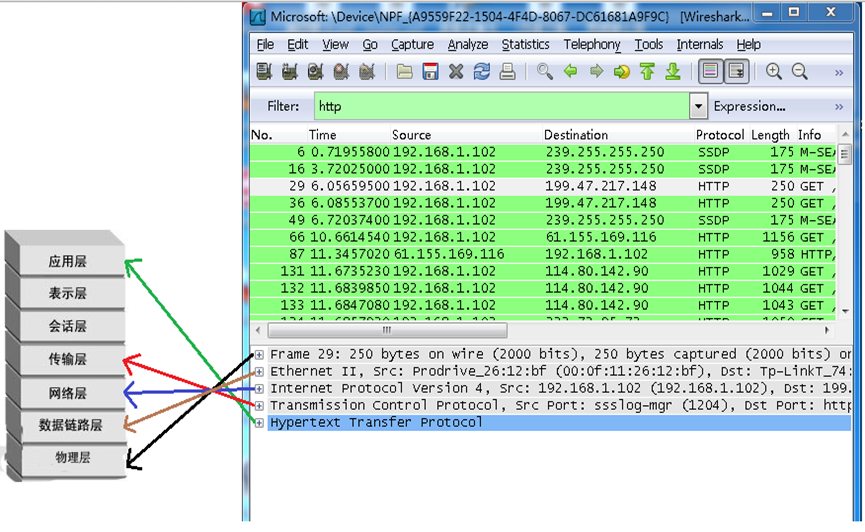Open the Telephony menu
865x532 pixels.
pos(592,44)
